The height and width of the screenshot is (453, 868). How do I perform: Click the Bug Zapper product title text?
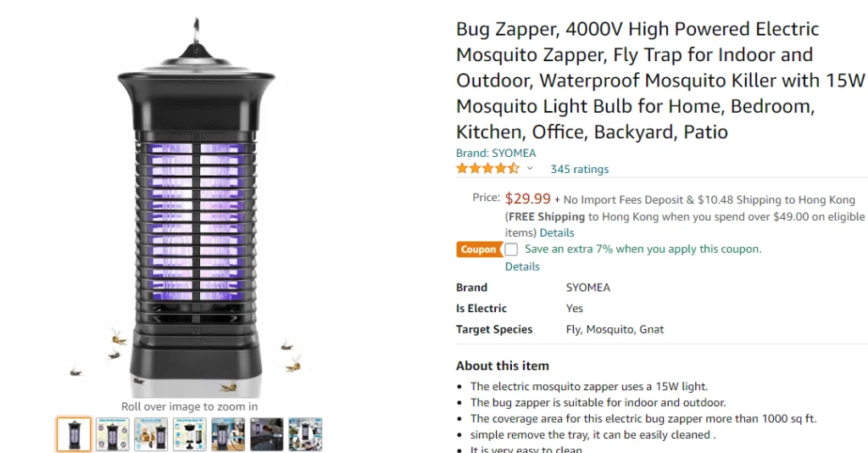(659, 81)
